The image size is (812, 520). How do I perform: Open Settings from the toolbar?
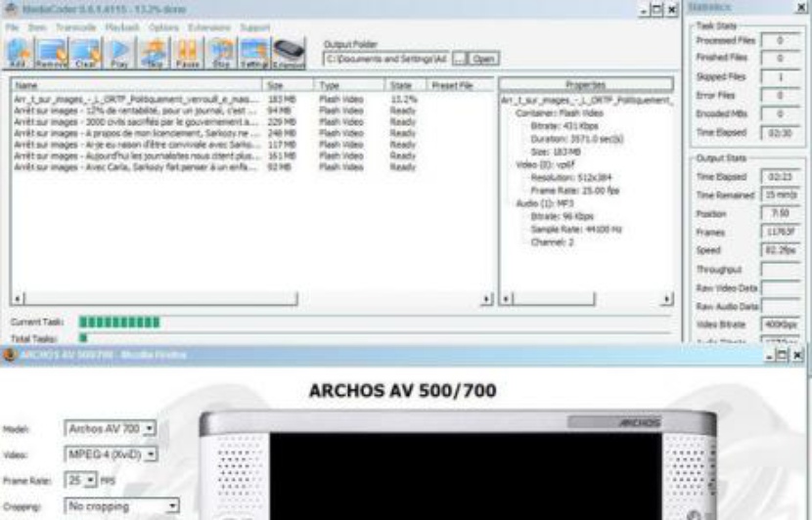[x=254, y=54]
